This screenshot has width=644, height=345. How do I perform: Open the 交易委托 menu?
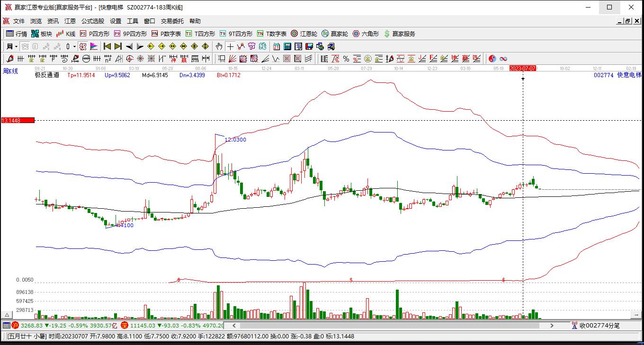tap(172, 21)
